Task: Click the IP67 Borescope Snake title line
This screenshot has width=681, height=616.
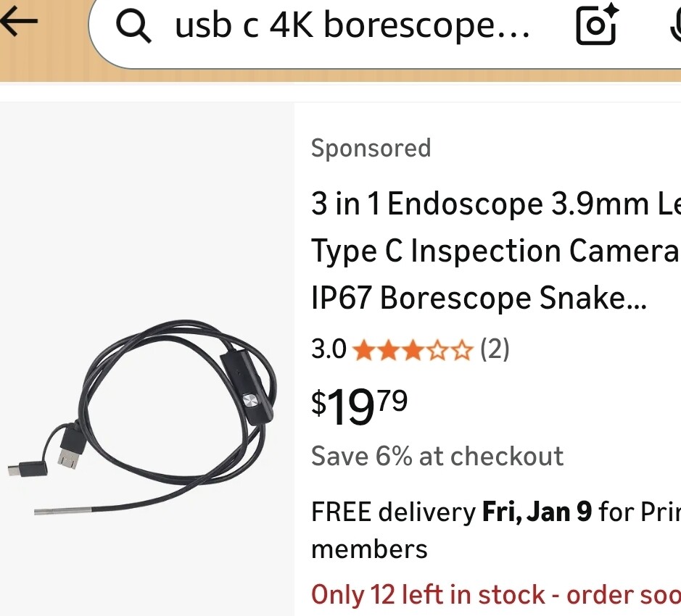Action: point(479,298)
